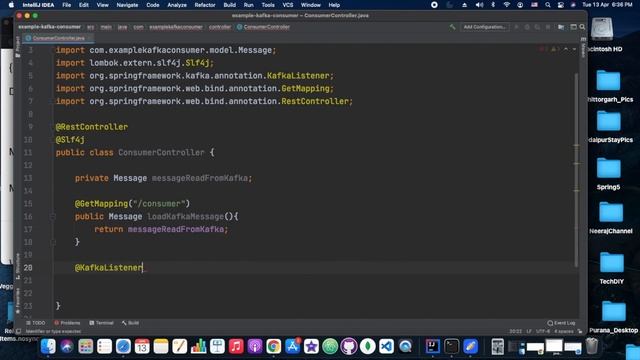Screen dimensions: 640x360
Task: Open Visual Studio Code from the Dock
Action: coord(386,347)
